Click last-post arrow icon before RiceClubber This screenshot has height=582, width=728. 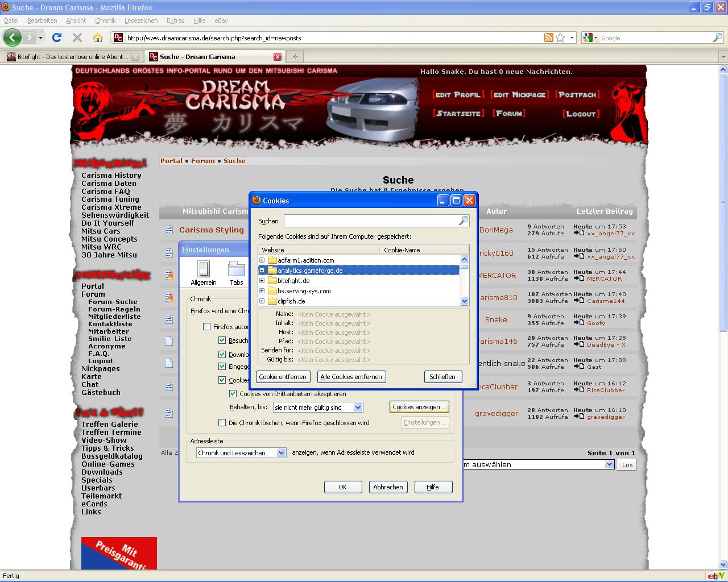(579, 390)
